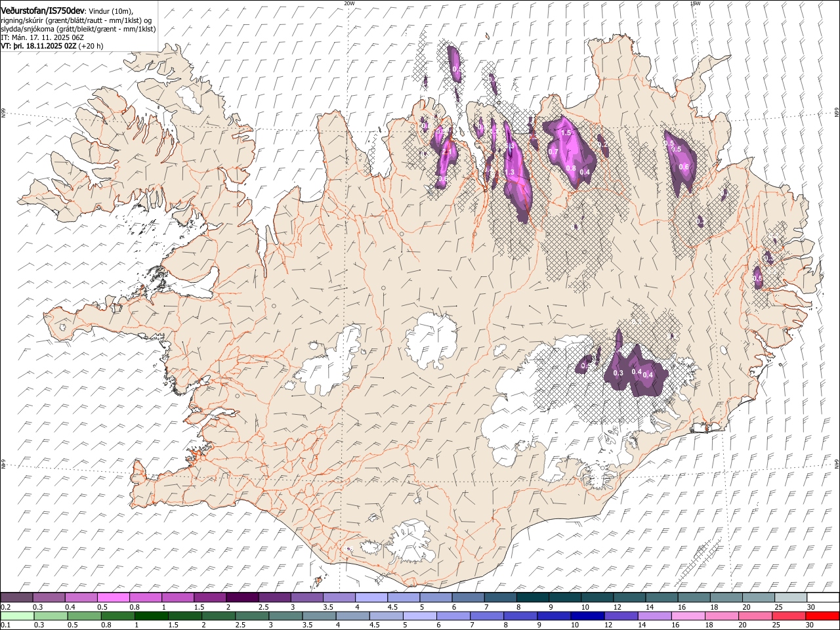Pick top legend swatch between 4 and 4.5
Screen dimensions: 840x630
(371, 597)
